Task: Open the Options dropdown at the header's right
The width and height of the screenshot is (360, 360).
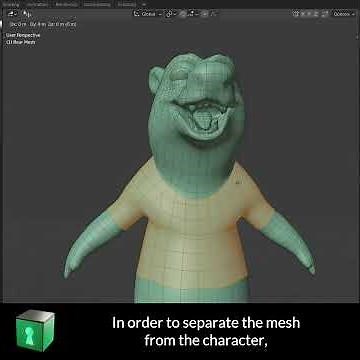Action: [344, 14]
